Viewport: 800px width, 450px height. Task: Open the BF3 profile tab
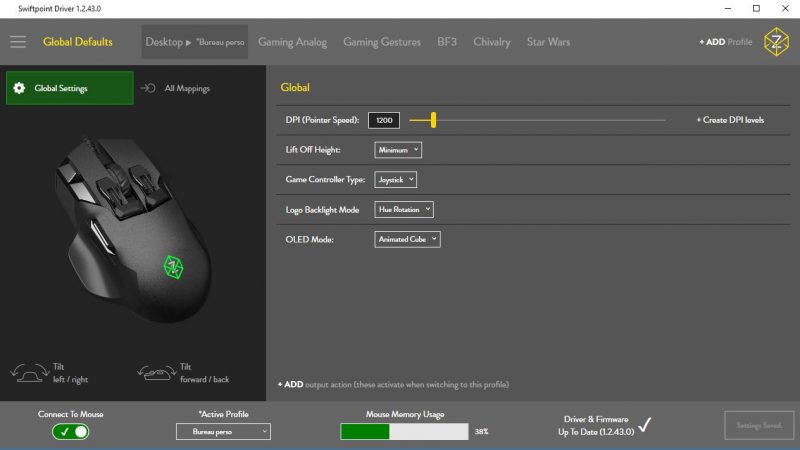coord(447,42)
